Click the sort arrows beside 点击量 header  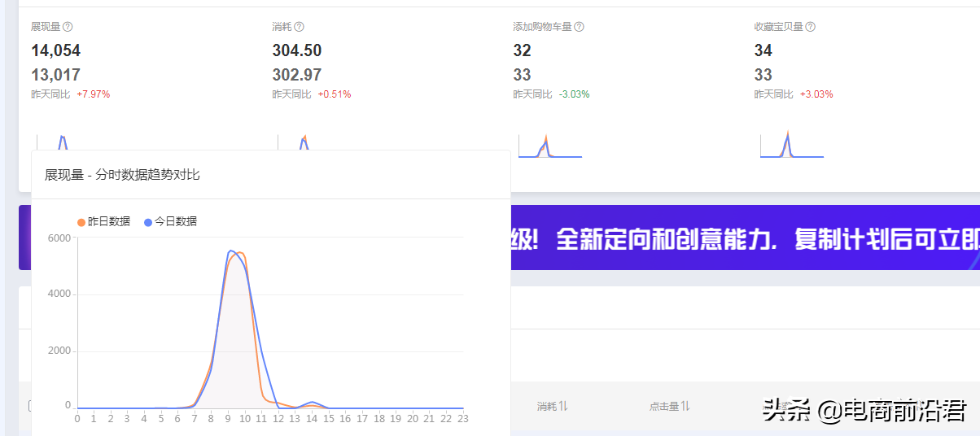pos(685,406)
